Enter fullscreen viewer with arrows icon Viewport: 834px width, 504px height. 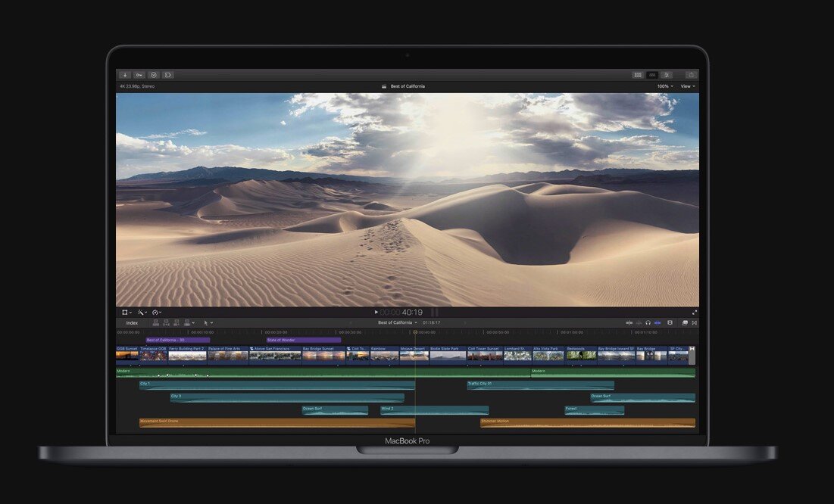[x=695, y=313]
